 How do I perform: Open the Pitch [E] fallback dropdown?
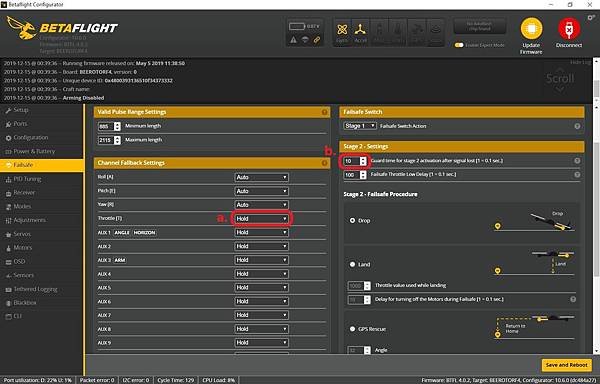pos(261,191)
